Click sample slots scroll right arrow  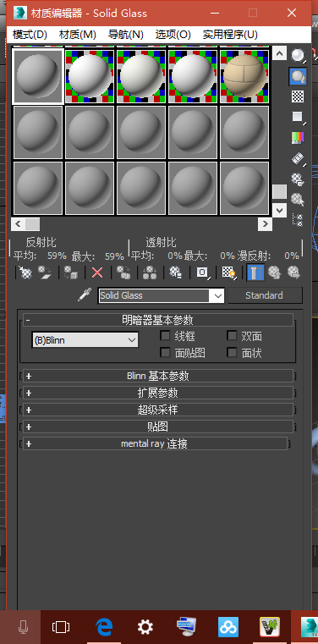pos(265,224)
